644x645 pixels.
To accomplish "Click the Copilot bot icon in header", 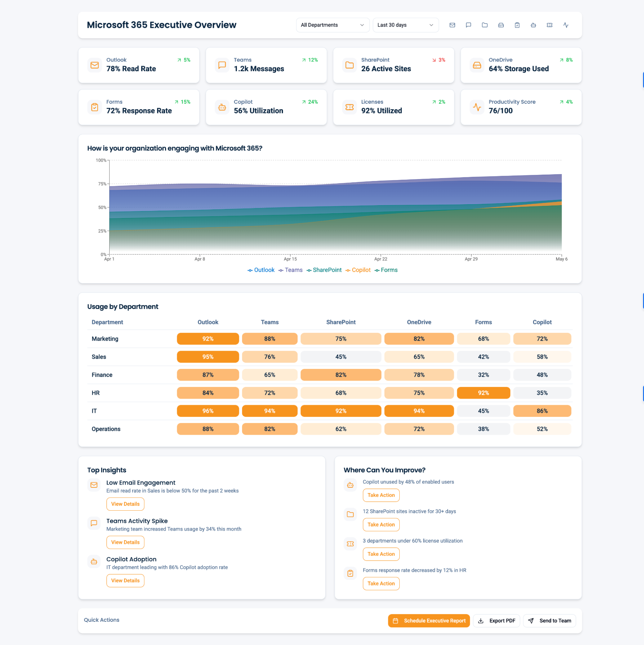I will click(533, 25).
